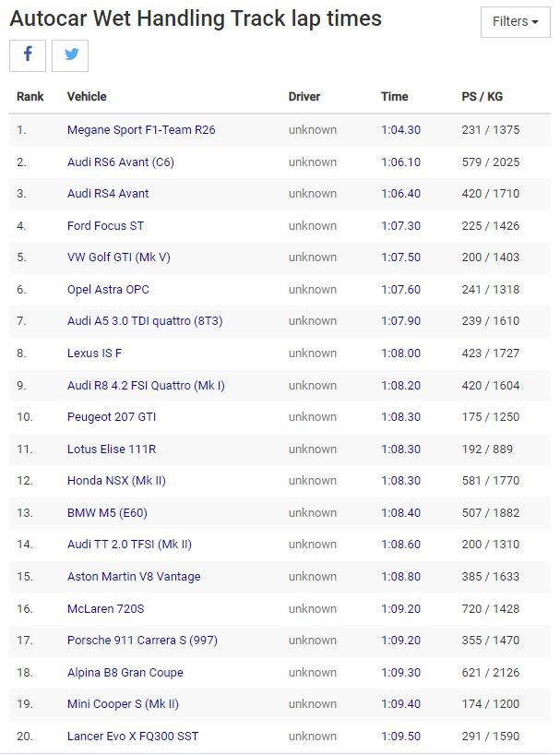Screen dimensions: 560x755
Task: Click Lotus Elise 111R lap time
Action: [400, 449]
